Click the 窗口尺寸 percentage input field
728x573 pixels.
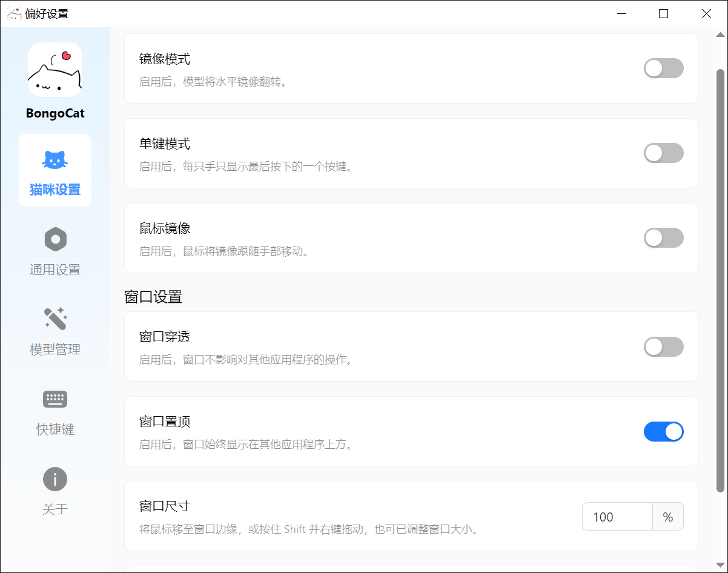[x=617, y=517]
